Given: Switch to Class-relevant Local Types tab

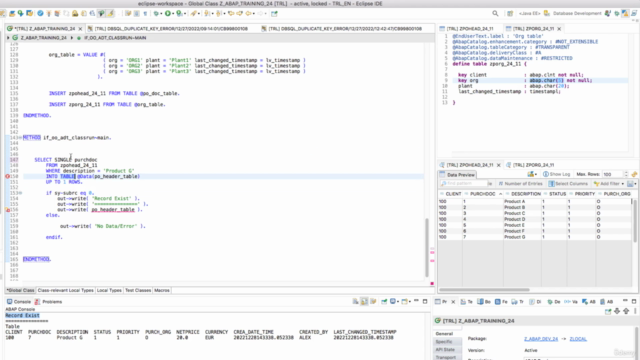Looking at the screenshot, I should pos(65,290).
